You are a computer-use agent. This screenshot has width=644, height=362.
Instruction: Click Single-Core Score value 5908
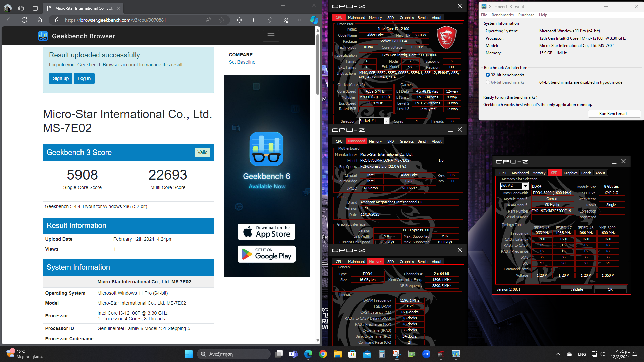(82, 175)
